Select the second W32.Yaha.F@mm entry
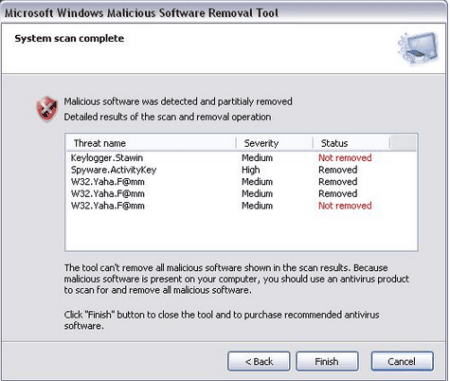Screen dimensions: 450x381 point(241,194)
